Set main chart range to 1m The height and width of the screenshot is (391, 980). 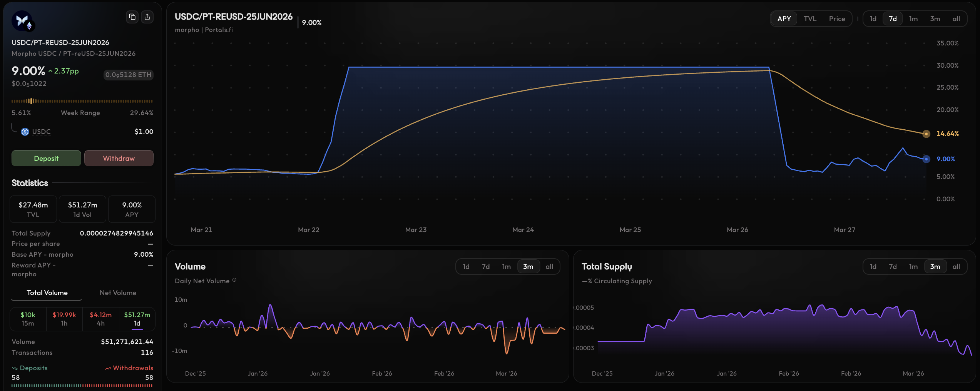click(x=913, y=19)
